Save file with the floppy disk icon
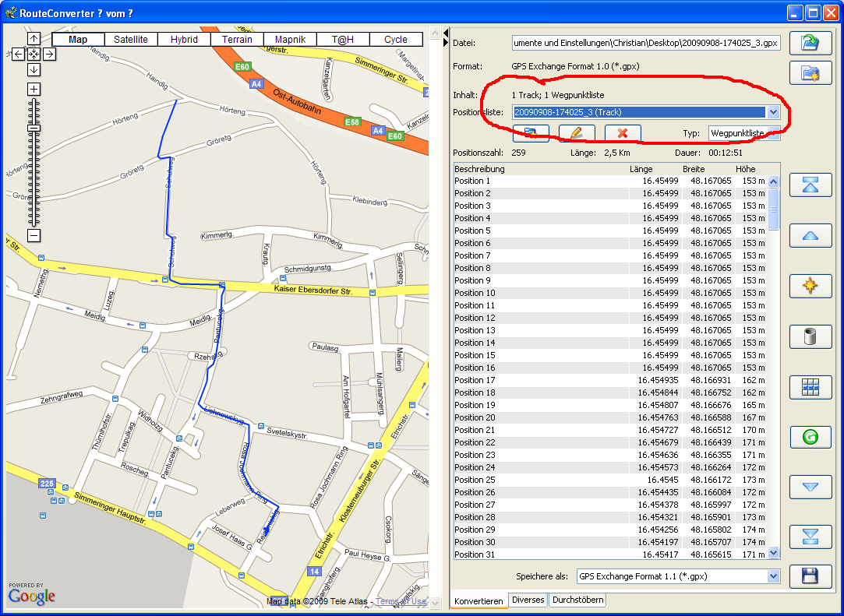 point(810,576)
